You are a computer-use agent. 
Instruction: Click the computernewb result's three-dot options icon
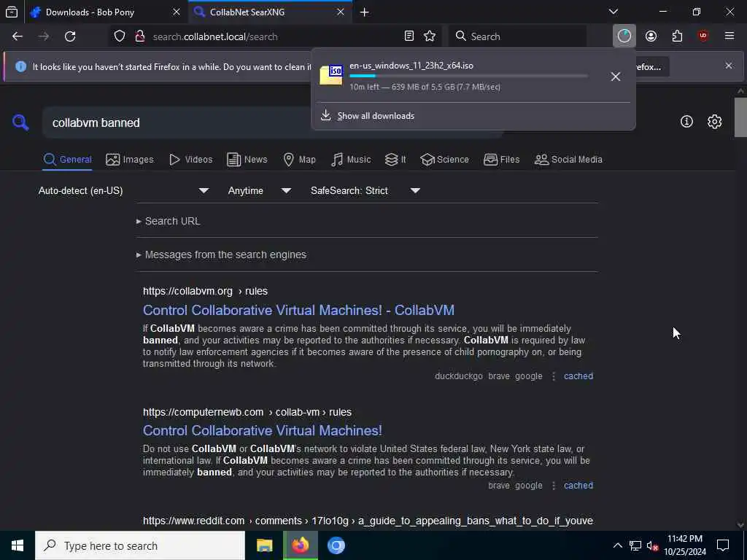pyautogui.click(x=554, y=486)
